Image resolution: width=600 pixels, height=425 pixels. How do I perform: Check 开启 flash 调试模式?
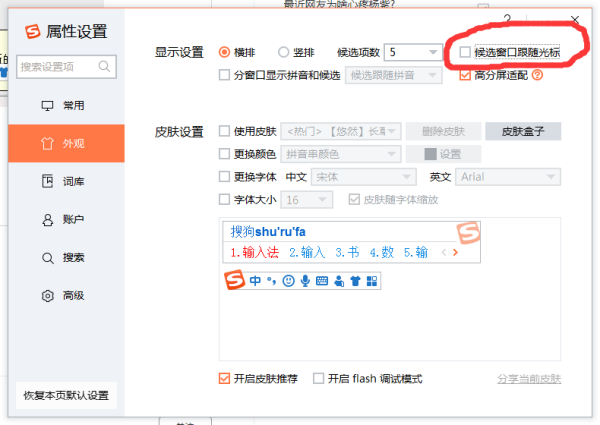click(x=318, y=378)
